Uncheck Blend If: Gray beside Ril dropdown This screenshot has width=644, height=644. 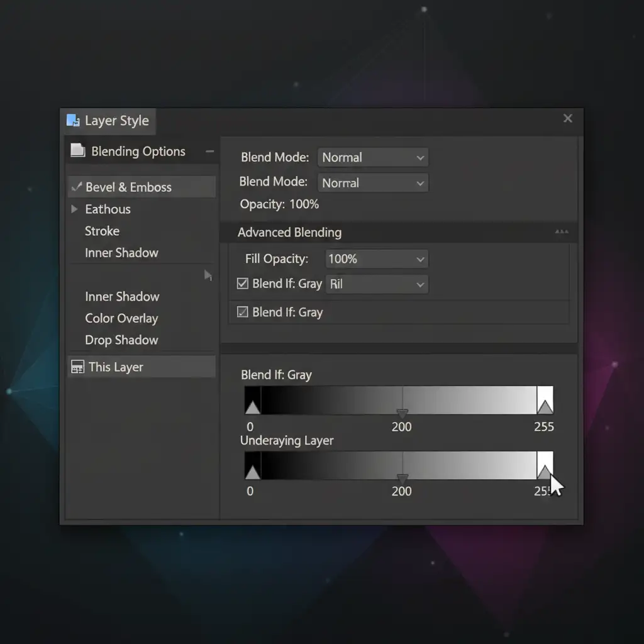click(242, 284)
